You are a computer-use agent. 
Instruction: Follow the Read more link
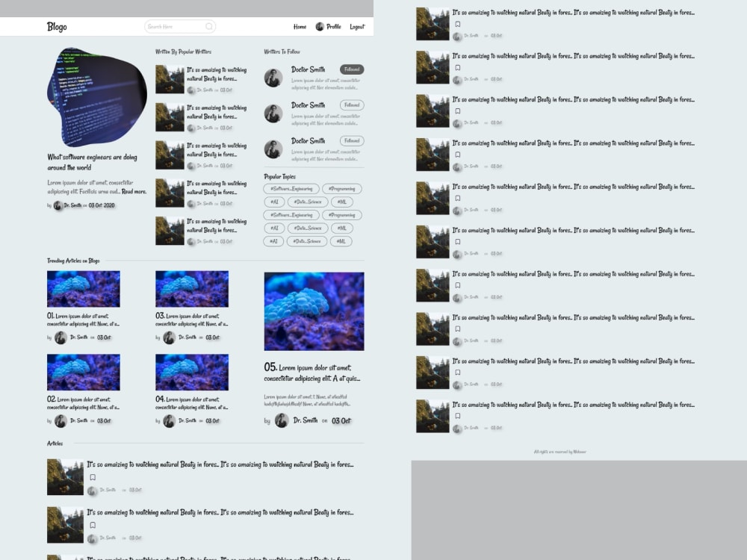tap(134, 191)
